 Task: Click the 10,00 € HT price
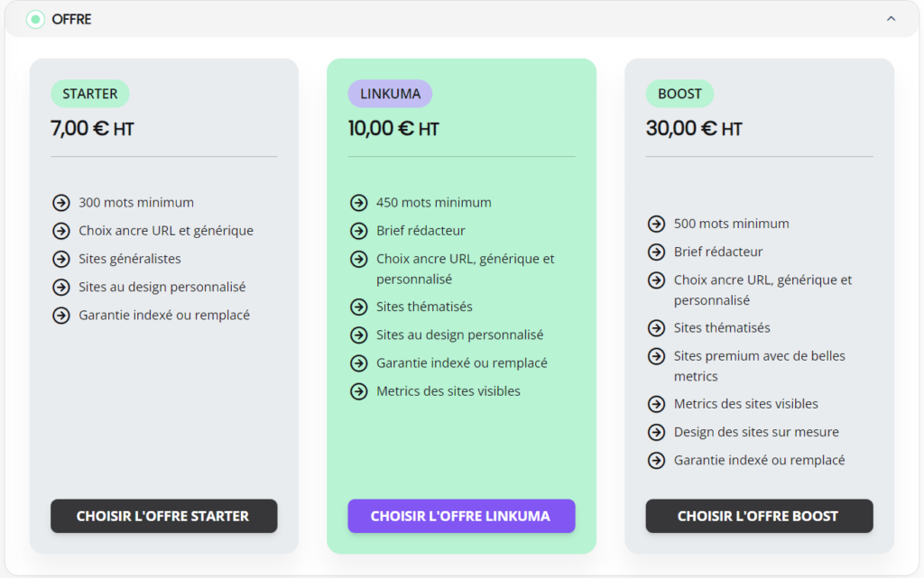pos(393,128)
